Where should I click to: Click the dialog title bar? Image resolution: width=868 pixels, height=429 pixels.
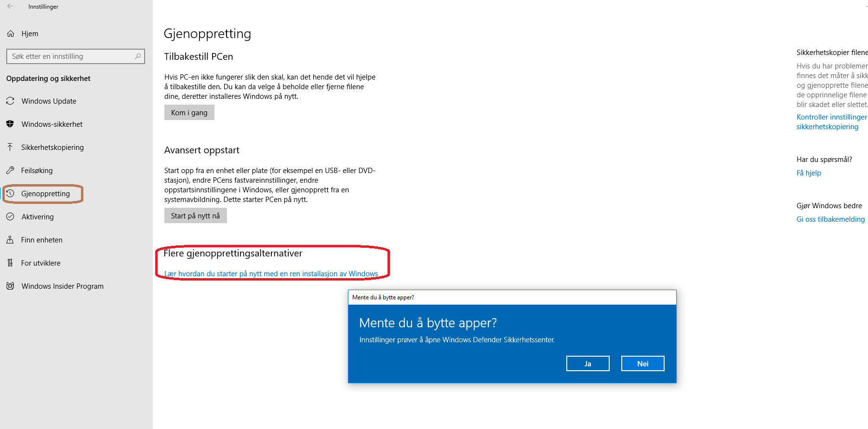(x=512, y=297)
